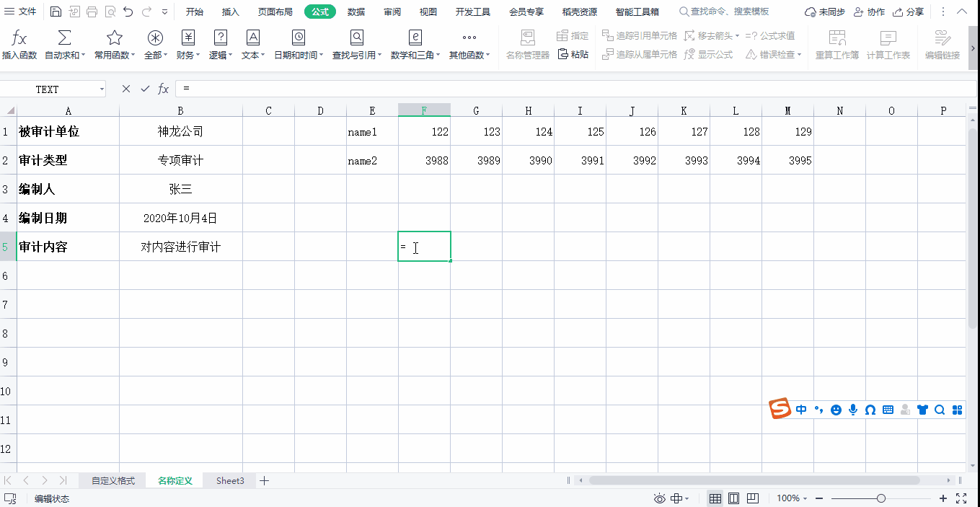Screen dimensions: 980x507
Task: Switch to Normal view in status bar
Action: 715,498
